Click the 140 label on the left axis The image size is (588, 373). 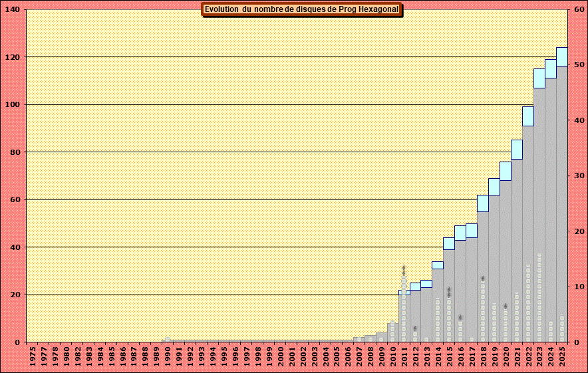[x=12, y=9]
